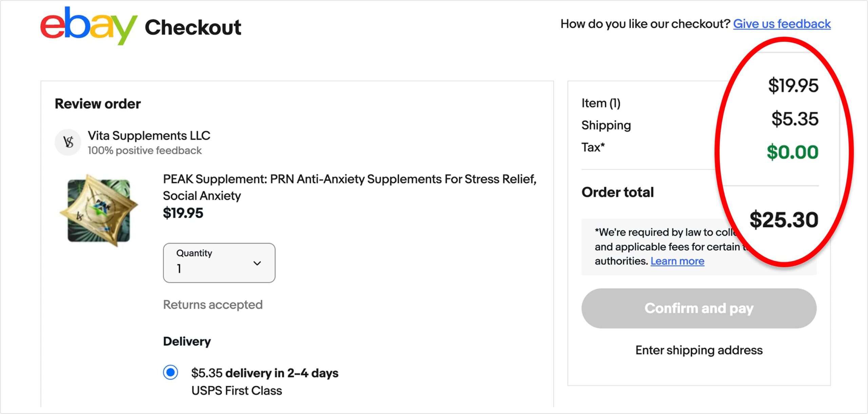Click the Quantity dropdown chevron arrow
The height and width of the screenshot is (414, 868).
[257, 263]
